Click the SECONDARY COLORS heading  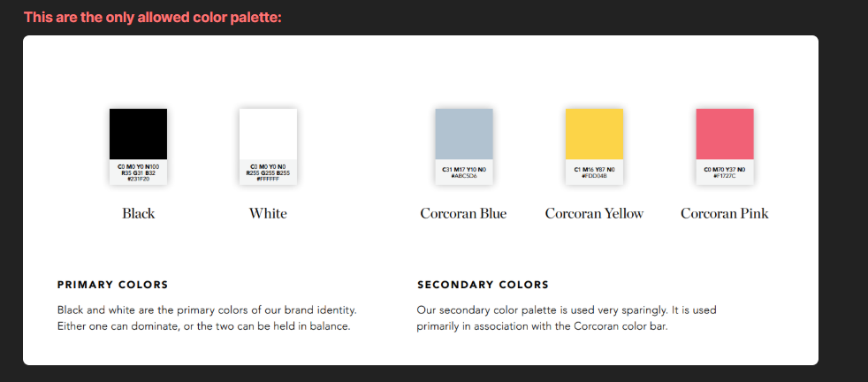483,285
